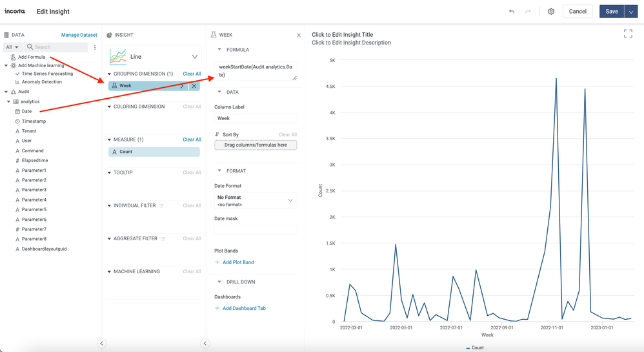This screenshot has height=352, width=644.
Task: Open the settings gear icon
Action: click(551, 12)
